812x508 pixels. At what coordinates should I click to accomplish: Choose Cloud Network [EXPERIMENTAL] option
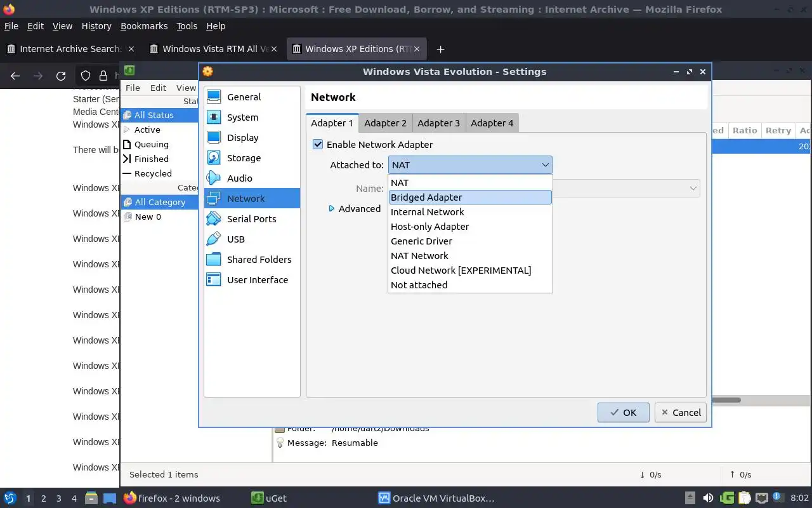click(470, 271)
